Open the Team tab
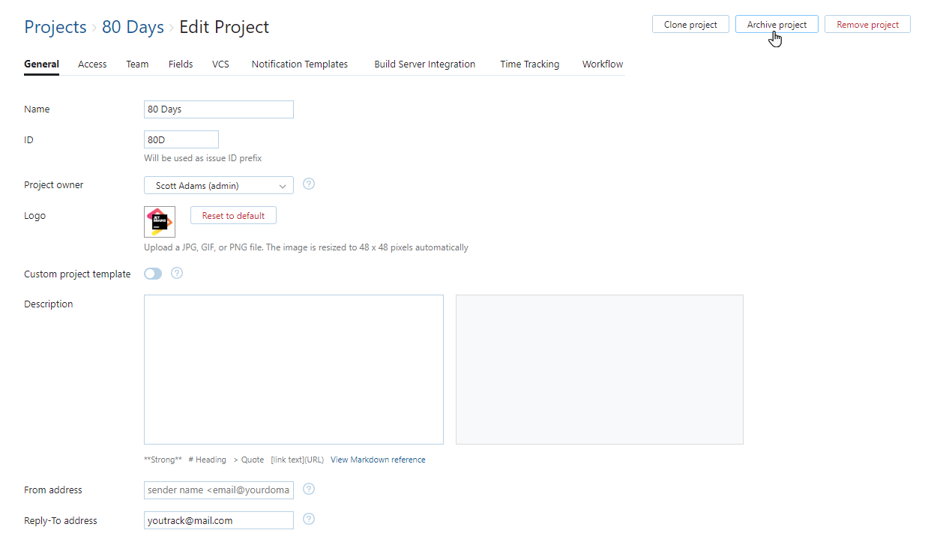934x560 pixels. [x=137, y=64]
